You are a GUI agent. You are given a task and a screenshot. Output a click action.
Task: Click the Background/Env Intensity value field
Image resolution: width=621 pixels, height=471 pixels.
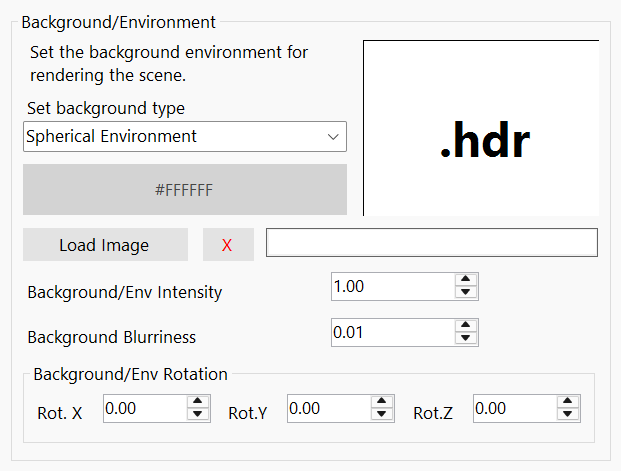pos(393,286)
